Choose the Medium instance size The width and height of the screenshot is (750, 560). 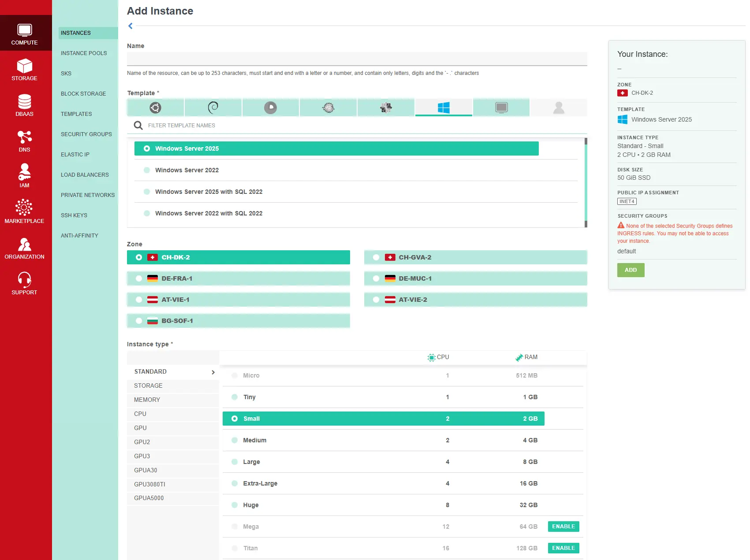tap(384, 440)
